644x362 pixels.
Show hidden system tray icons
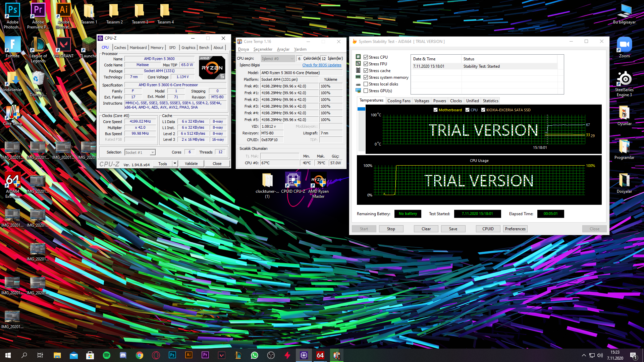click(584, 355)
